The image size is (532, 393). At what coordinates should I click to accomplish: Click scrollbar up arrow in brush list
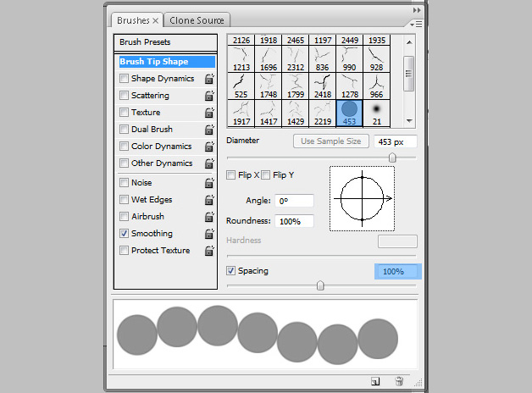(409, 42)
